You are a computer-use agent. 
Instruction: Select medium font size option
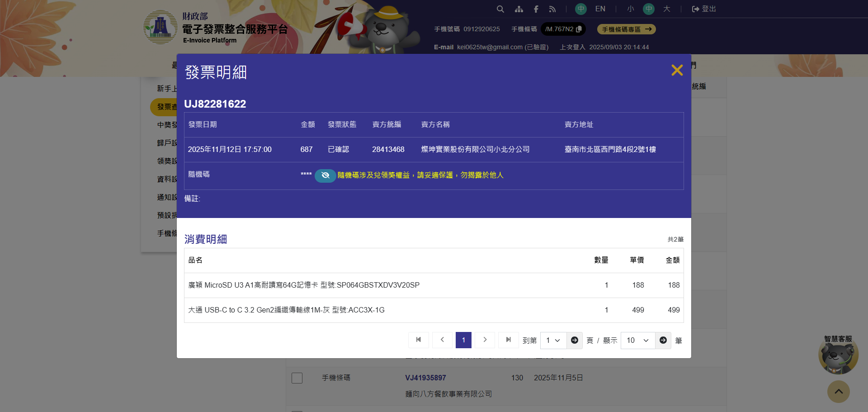(x=648, y=9)
